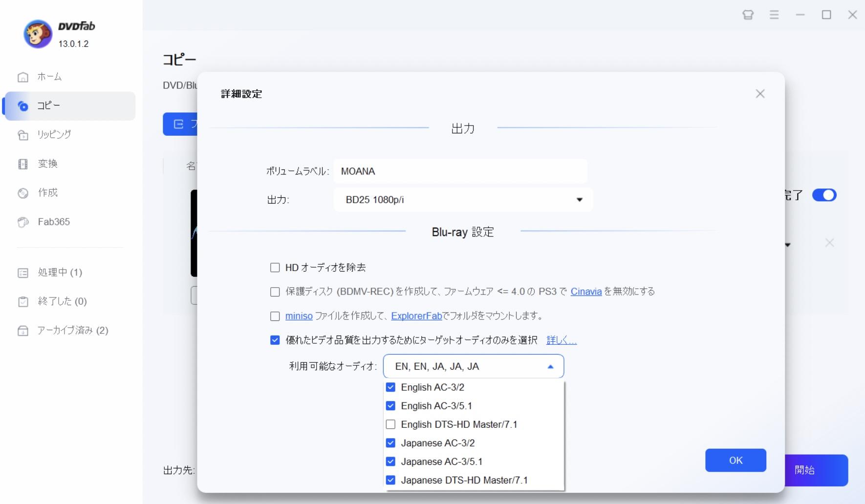Click the version number 13.0.1.2

(x=73, y=44)
